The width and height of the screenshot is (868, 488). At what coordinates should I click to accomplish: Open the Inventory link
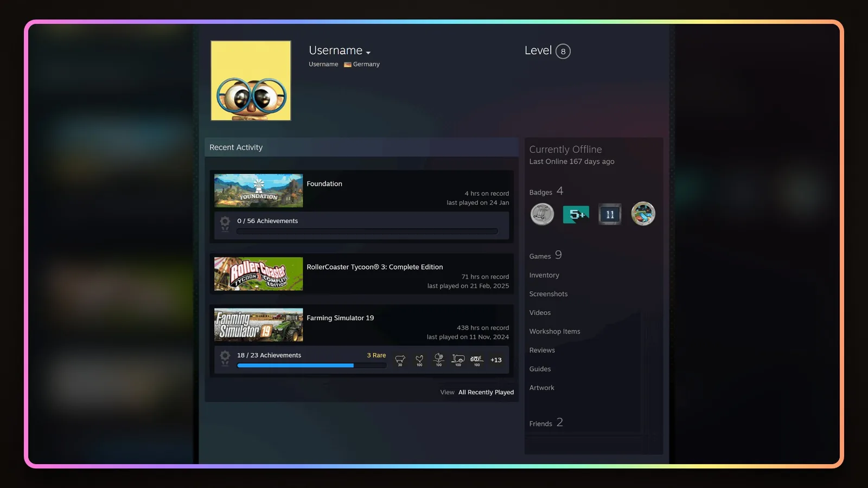pyautogui.click(x=544, y=275)
